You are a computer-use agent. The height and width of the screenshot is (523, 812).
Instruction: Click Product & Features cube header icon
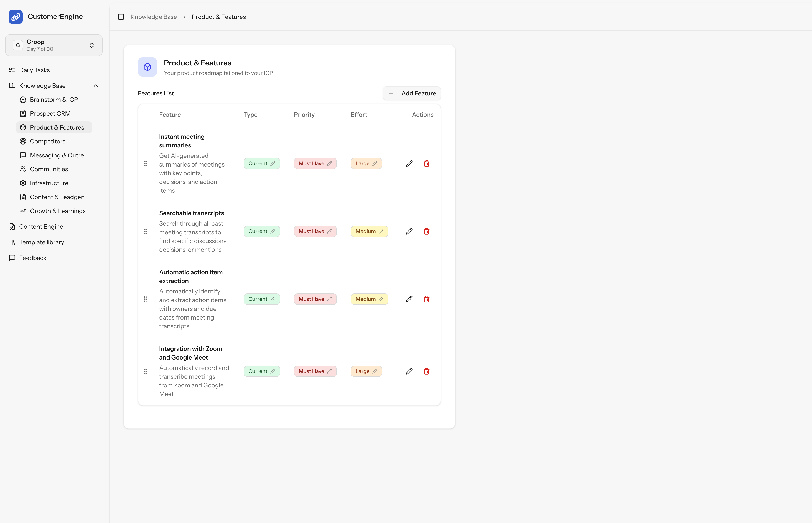[147, 67]
